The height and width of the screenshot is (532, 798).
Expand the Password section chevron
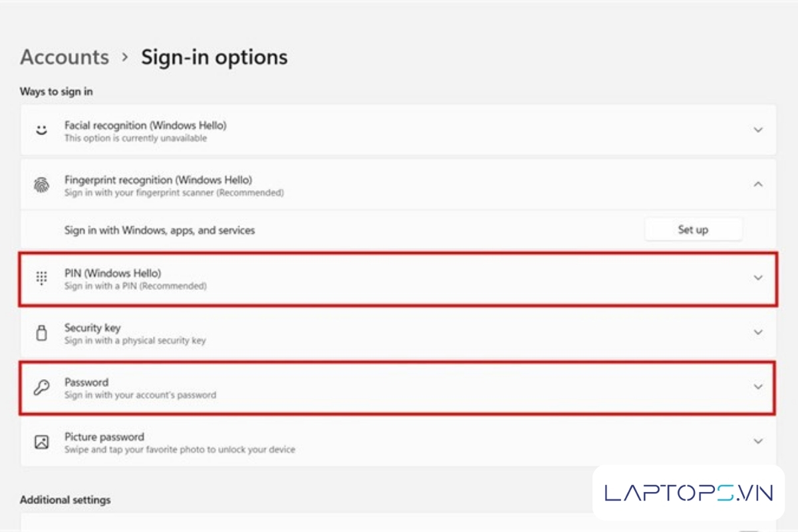pos(758,386)
